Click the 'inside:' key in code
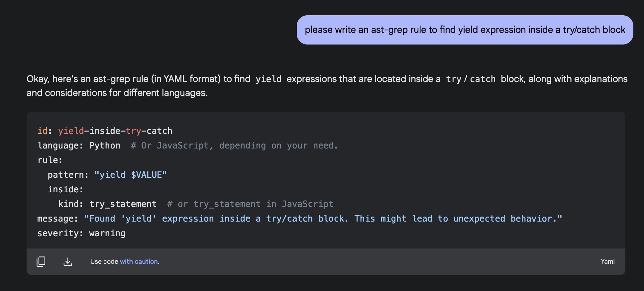The image size is (644, 291). pos(65,189)
